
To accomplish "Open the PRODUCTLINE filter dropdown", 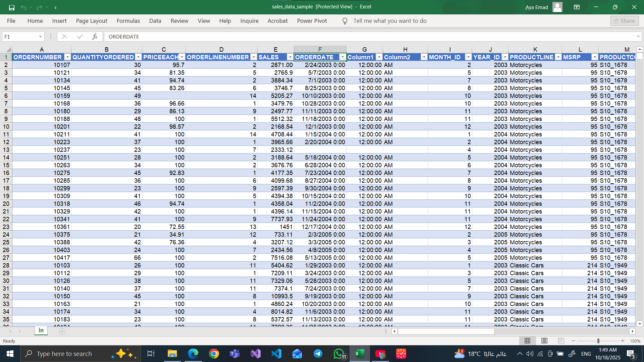I will tap(558, 57).
